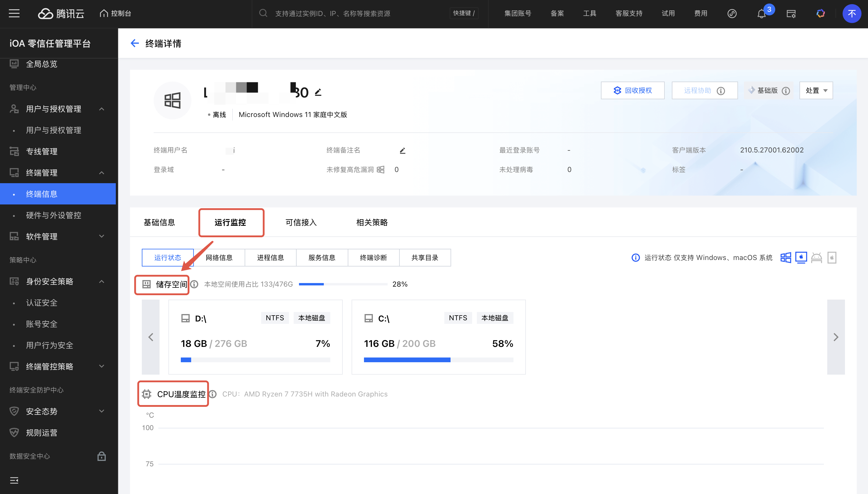Click the info icon next to CPU温度监控
The image size is (868, 494).
pos(213,394)
